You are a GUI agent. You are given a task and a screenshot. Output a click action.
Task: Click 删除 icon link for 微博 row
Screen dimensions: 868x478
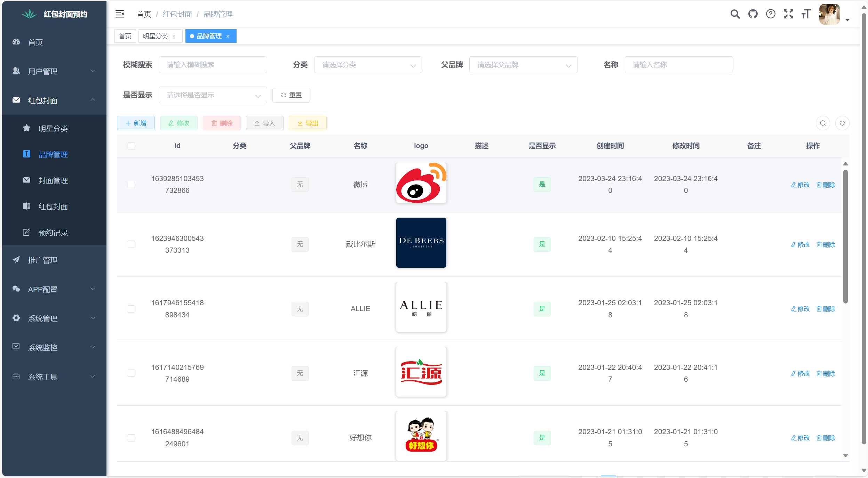826,185
